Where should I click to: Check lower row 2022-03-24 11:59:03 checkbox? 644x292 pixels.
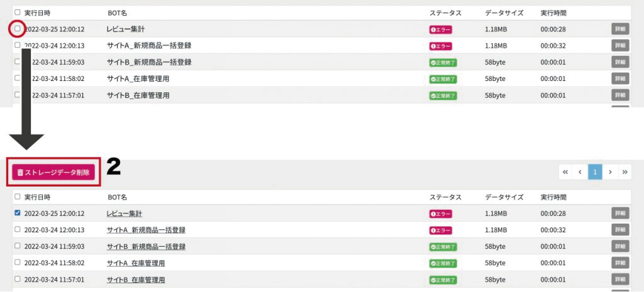17,246
